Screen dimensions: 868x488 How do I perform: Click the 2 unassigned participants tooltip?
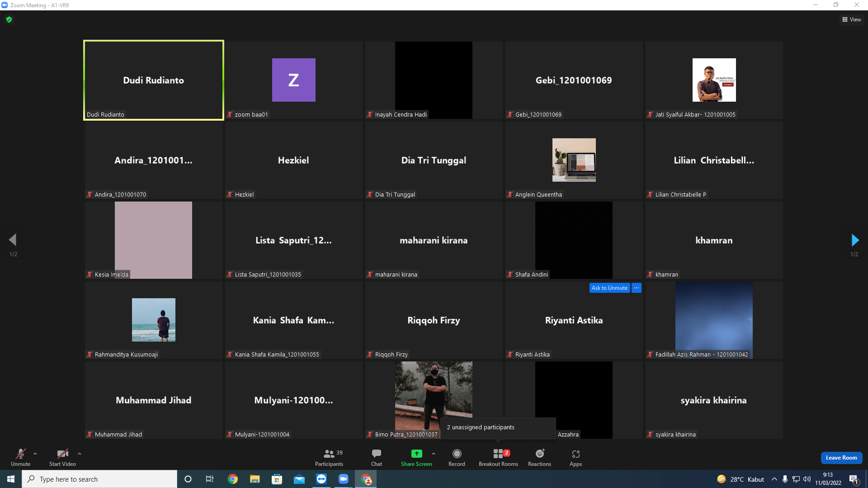click(x=498, y=427)
